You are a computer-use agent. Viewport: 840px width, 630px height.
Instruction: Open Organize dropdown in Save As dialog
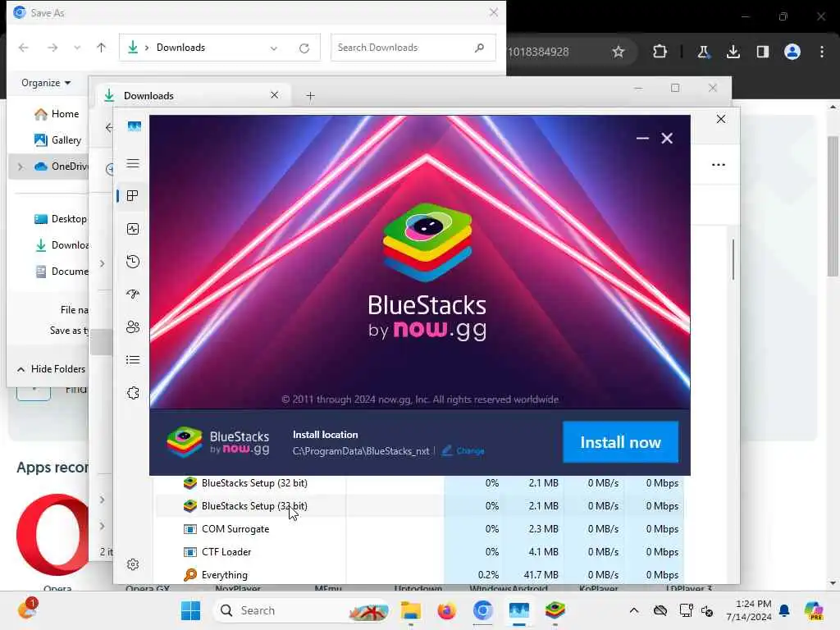(x=46, y=83)
